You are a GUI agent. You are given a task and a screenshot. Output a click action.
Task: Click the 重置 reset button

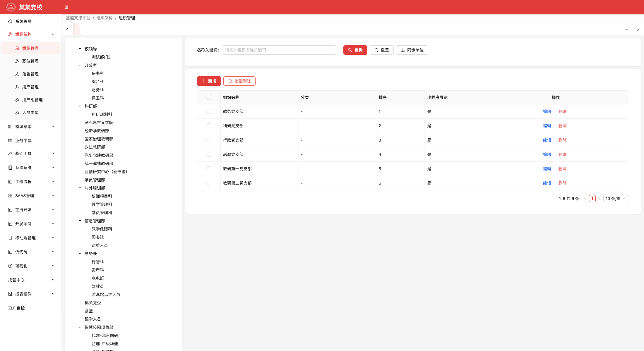381,50
